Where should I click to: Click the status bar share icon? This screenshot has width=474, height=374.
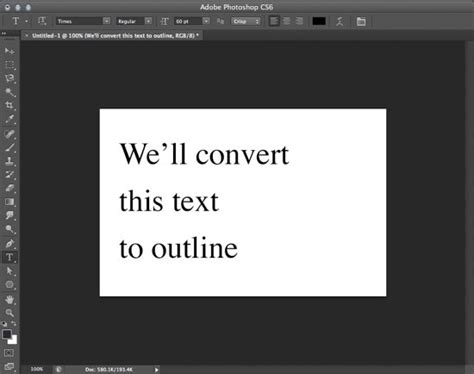(x=59, y=369)
